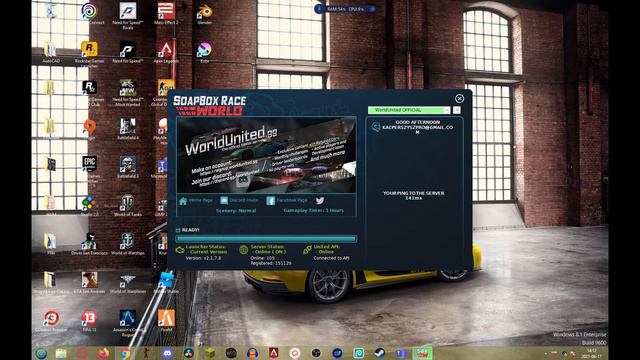Click the launch progress bar
Viewport: 640px width, 360px height.
(266, 238)
